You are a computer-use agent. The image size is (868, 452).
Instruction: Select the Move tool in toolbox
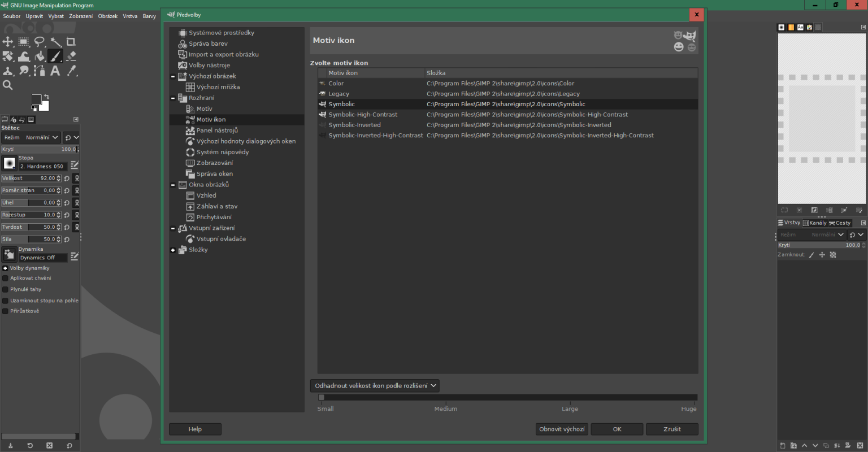tap(8, 42)
